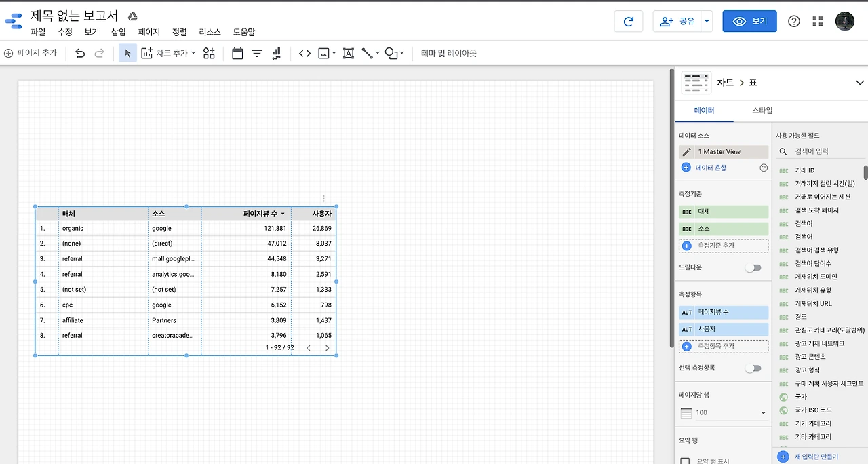Screen dimensions: 868x464
Task: Switch to the 스타일 tab
Action: click(762, 110)
